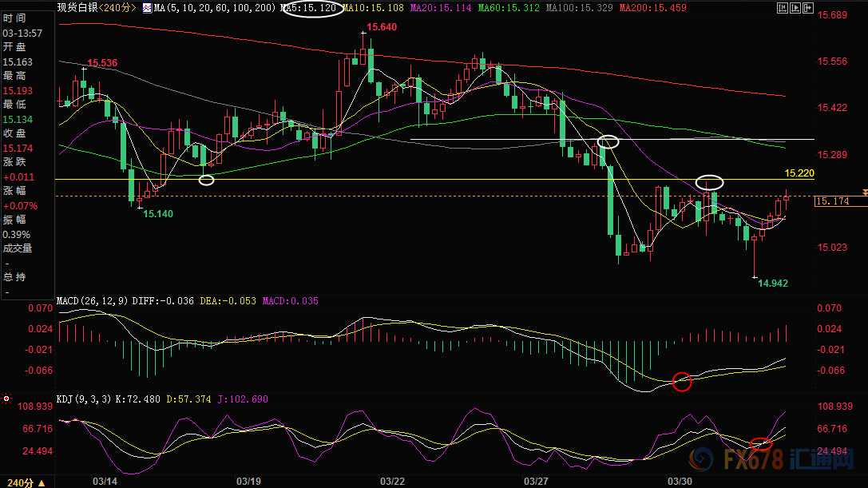Open the 240分 timeframe selector at bottom left
The width and height of the screenshot is (868, 488).
(26, 482)
